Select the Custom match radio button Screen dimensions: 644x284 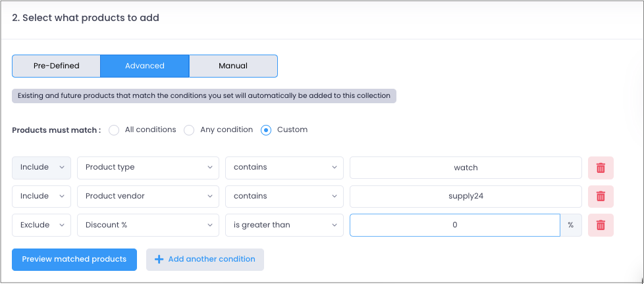pyautogui.click(x=266, y=130)
